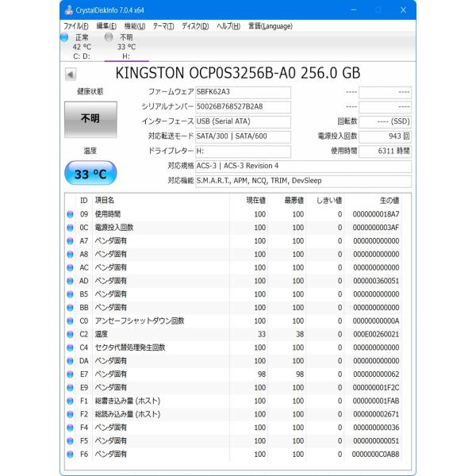Screen dimensions: 476x476
Task: Click raw value 000E00260021
Action: [x=376, y=335]
